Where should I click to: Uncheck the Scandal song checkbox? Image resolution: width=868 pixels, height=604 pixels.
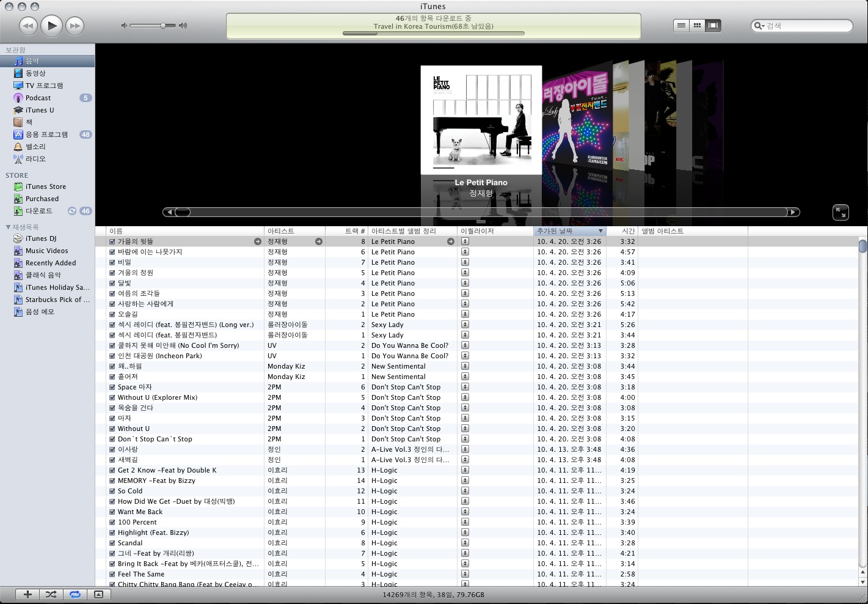112,543
